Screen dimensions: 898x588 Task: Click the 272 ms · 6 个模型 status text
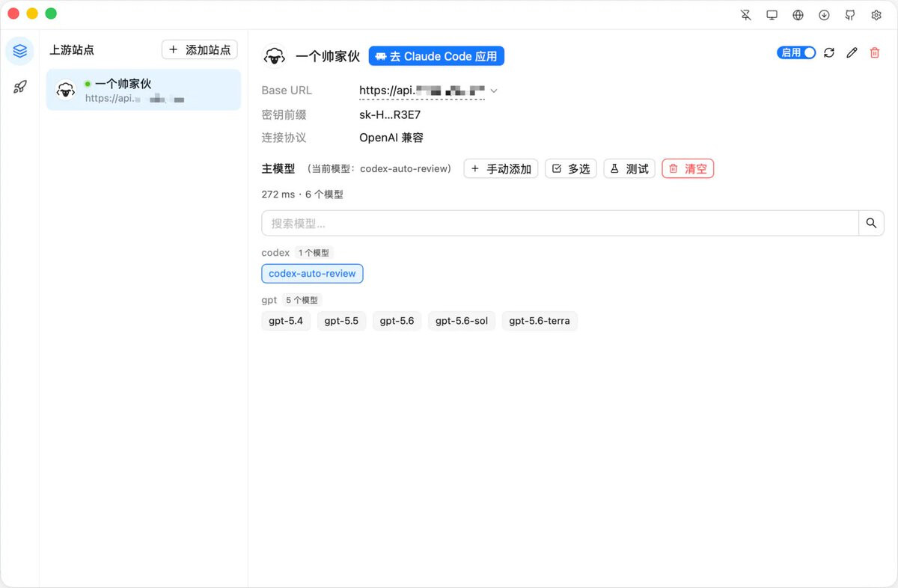[x=302, y=195]
